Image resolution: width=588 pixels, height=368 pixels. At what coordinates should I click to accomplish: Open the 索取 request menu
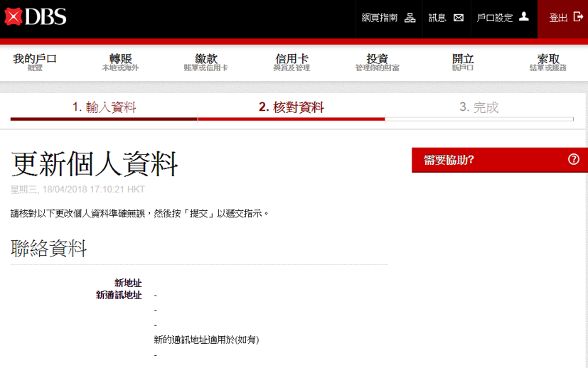point(548,62)
